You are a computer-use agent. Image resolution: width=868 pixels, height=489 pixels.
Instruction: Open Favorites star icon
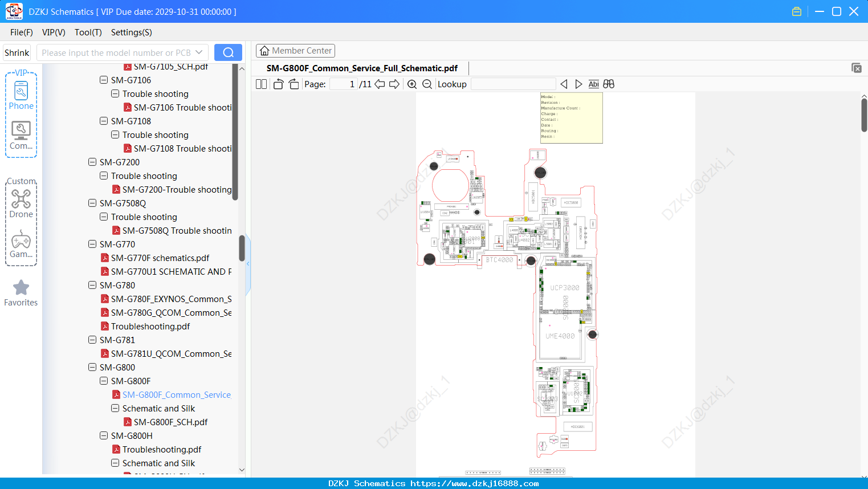pyautogui.click(x=21, y=293)
